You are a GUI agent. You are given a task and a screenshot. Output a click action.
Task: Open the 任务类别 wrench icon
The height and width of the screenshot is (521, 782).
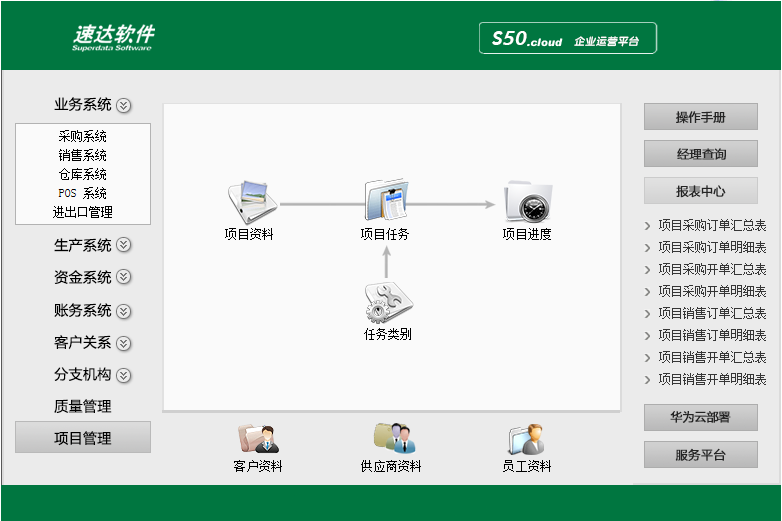click(389, 303)
